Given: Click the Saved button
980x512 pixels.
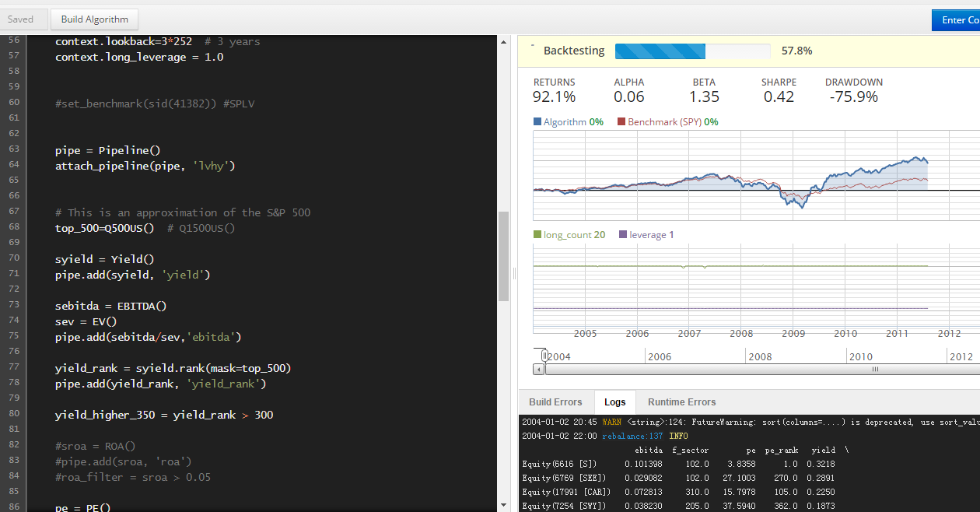Looking at the screenshot, I should pos(21,19).
